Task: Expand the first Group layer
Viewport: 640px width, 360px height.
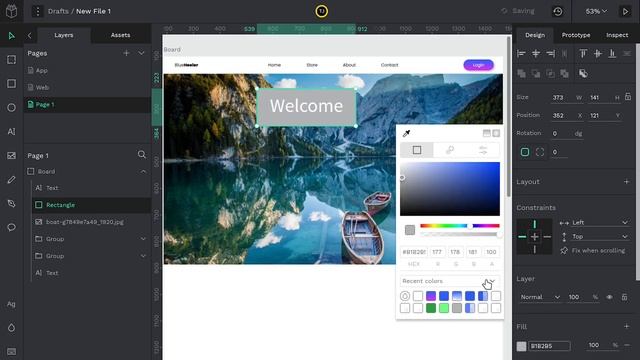Action: click(143, 239)
